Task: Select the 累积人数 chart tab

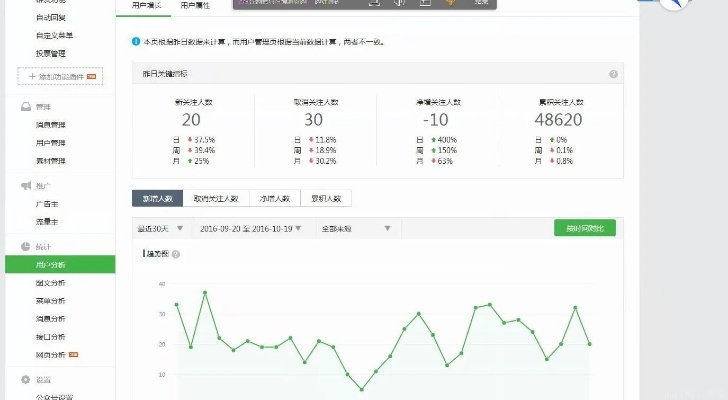Action: tap(326, 199)
